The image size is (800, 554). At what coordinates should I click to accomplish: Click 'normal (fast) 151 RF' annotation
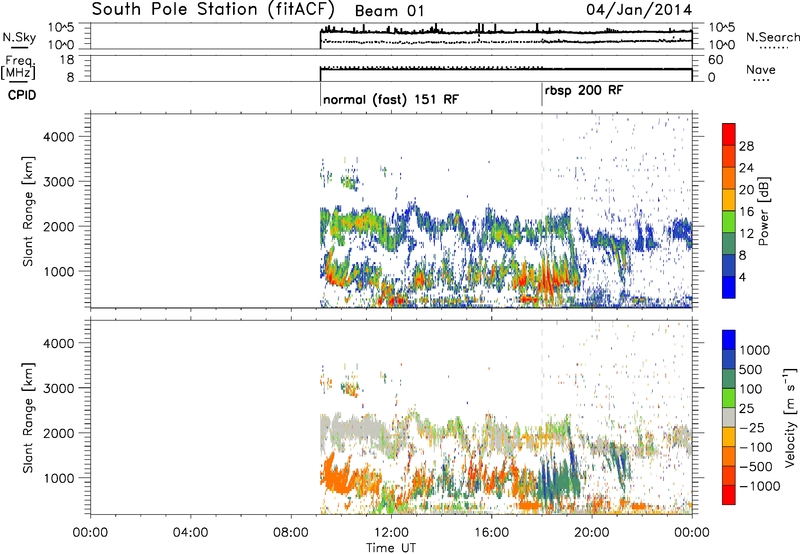coord(391,99)
